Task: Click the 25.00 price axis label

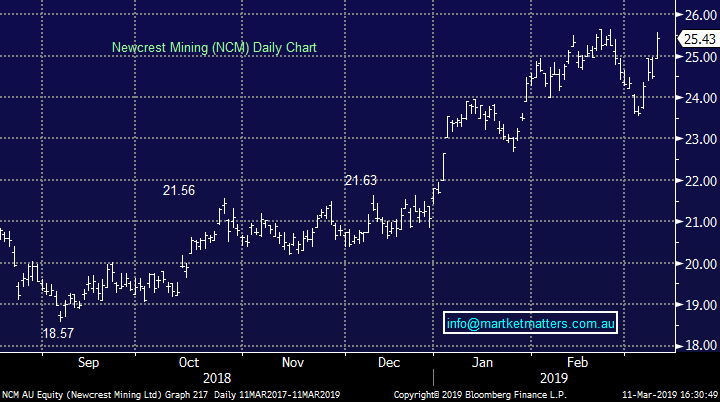Action: point(701,57)
